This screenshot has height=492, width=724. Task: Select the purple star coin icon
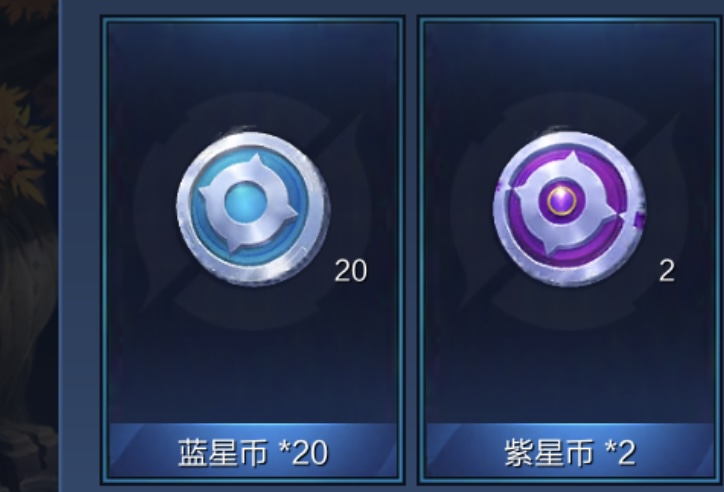(569, 208)
